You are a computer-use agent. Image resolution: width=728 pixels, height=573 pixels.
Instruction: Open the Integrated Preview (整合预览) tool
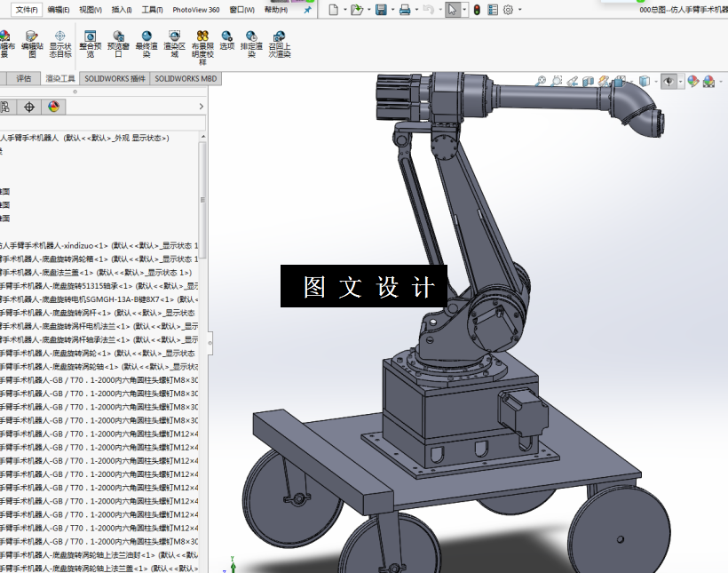(90, 44)
